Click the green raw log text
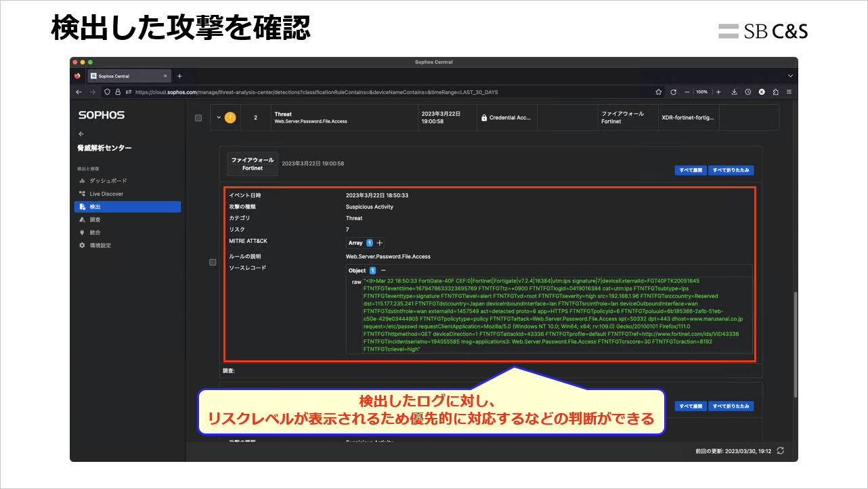Image resolution: width=868 pixels, height=489 pixels. tap(552, 315)
